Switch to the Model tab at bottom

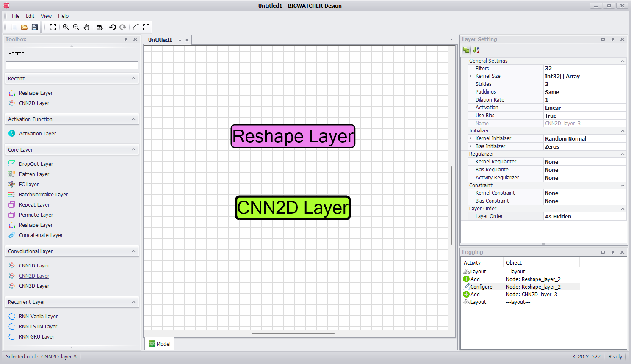[x=160, y=344]
